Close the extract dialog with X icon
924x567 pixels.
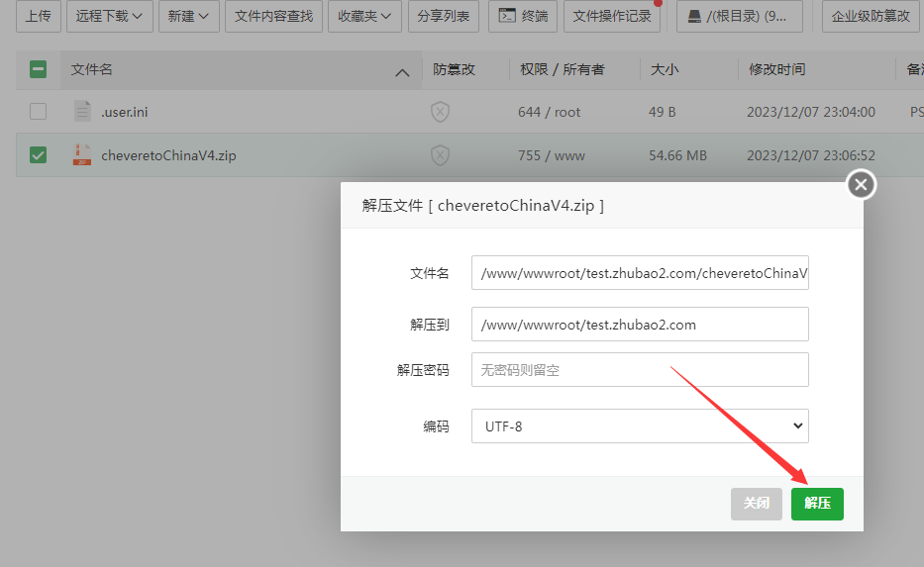click(x=861, y=184)
